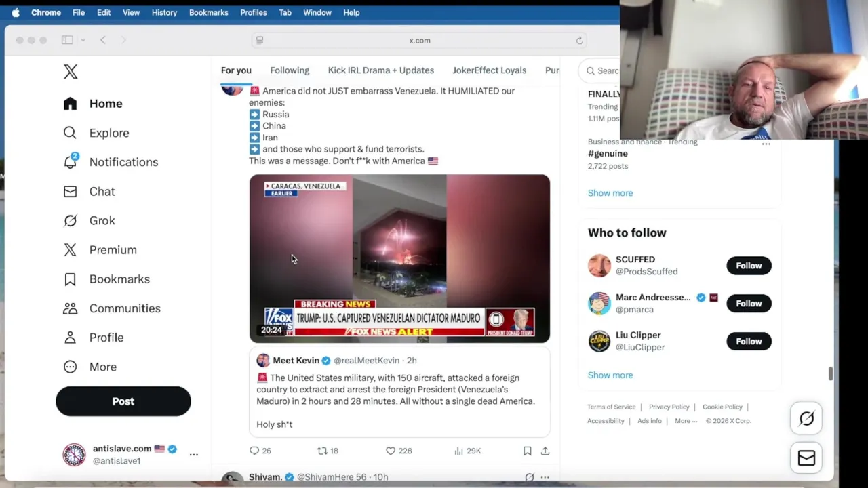868x488 pixels.
Task: Open Chat envelope icon in sidebar
Action: pyautogui.click(x=70, y=191)
